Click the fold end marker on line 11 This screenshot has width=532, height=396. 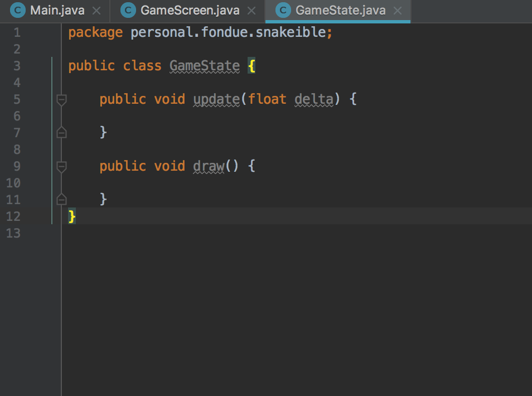[x=61, y=199]
